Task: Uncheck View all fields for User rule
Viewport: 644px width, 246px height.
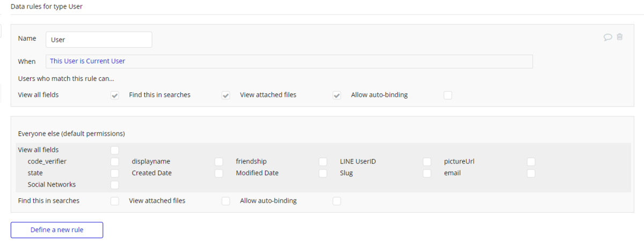Action: coord(115,95)
